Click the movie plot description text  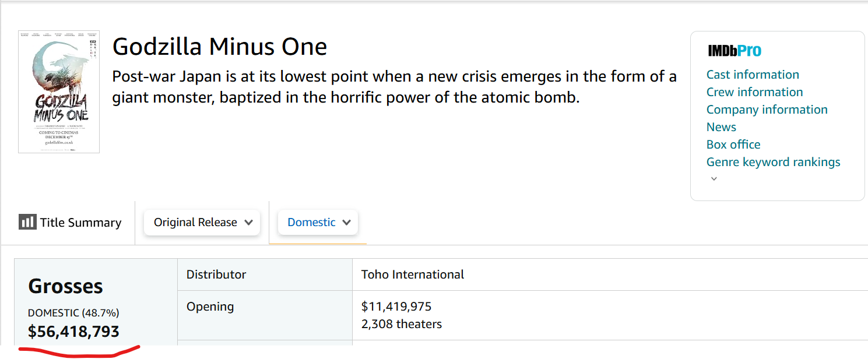coord(394,86)
